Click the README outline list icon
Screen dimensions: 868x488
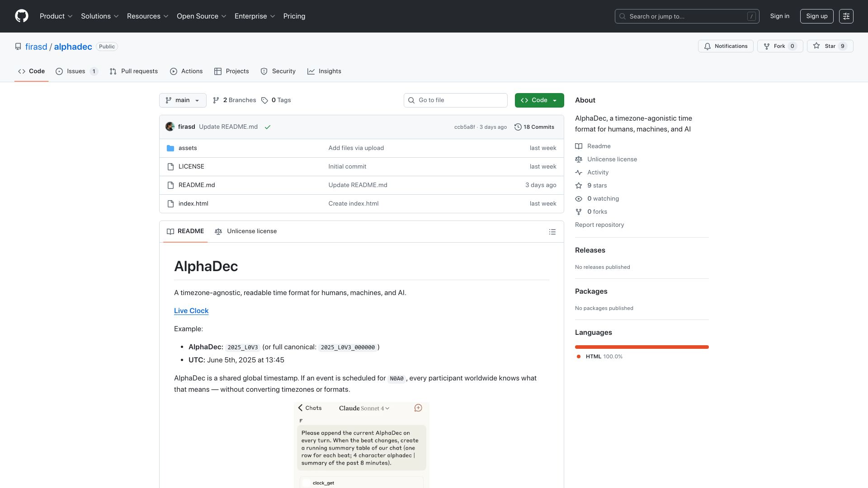(552, 232)
